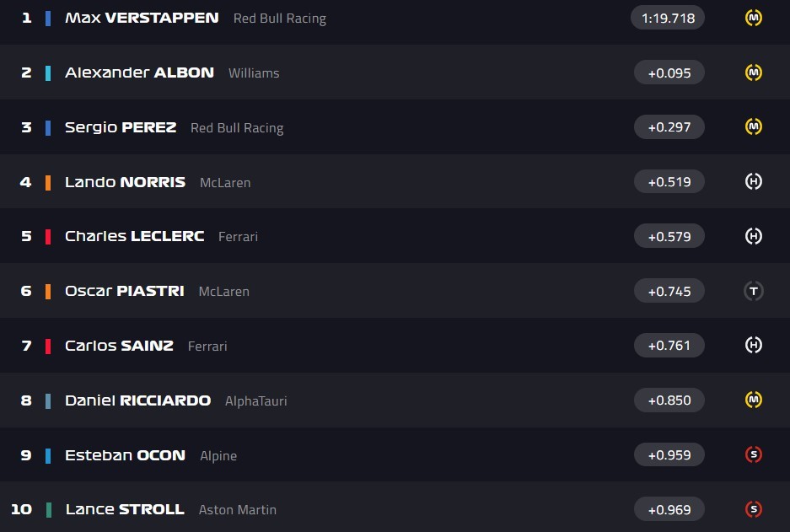
Task: Click Verstappen's medium tyre icon
Action: 754,18
